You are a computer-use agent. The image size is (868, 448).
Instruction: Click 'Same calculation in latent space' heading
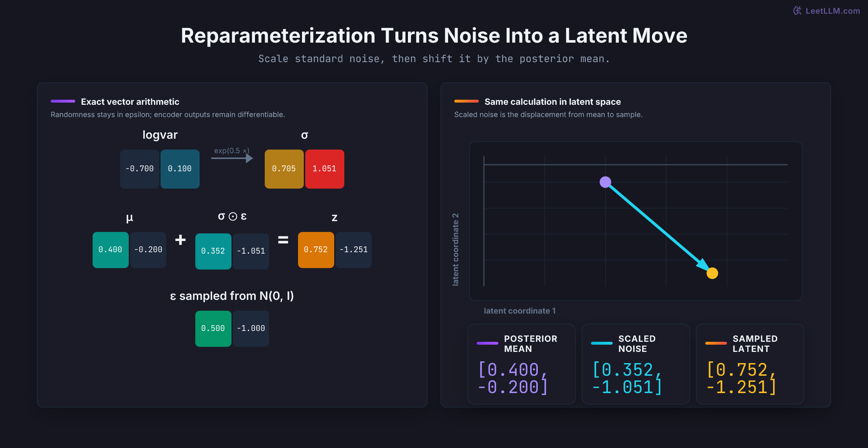(553, 102)
